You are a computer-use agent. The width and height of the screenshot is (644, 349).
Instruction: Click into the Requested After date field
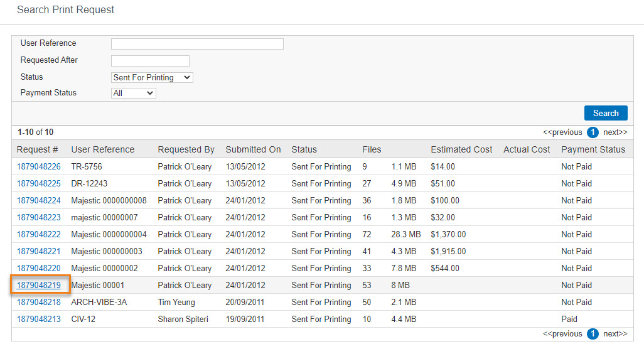150,61
